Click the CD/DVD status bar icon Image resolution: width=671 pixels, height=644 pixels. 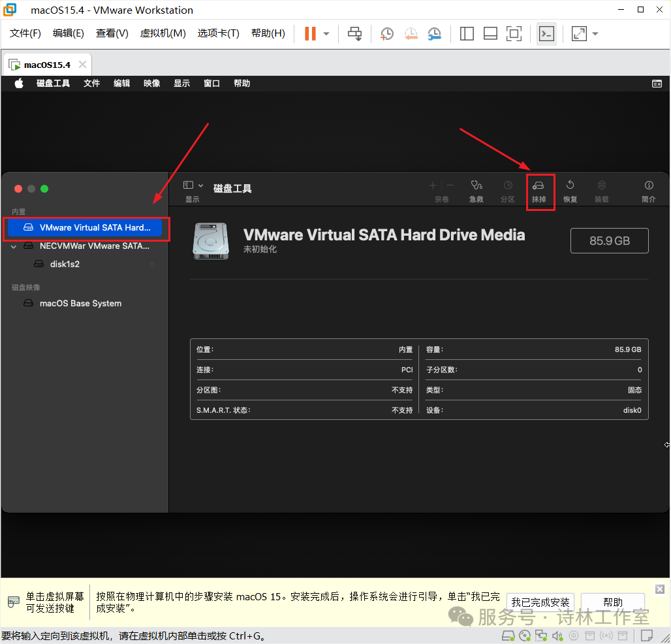(525, 636)
